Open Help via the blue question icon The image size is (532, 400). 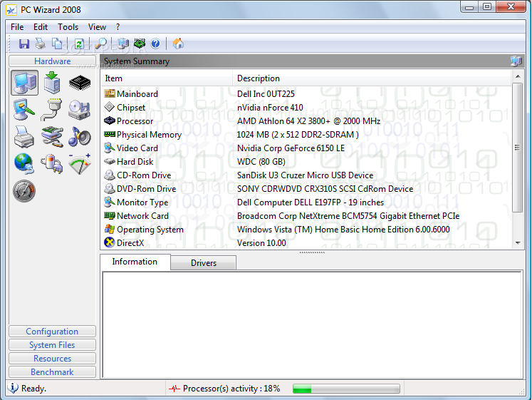point(156,43)
